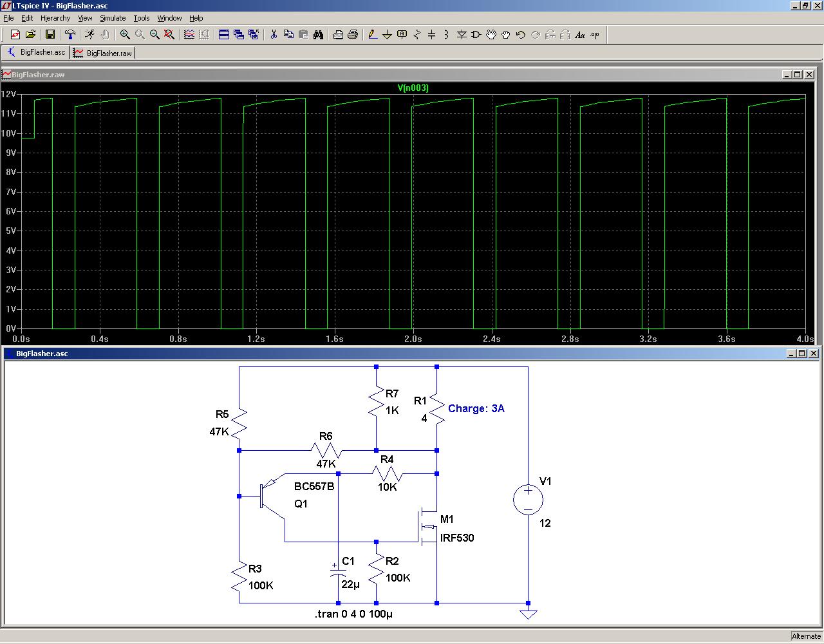
Task: Choose the capacitor component tool
Action: 431,35
